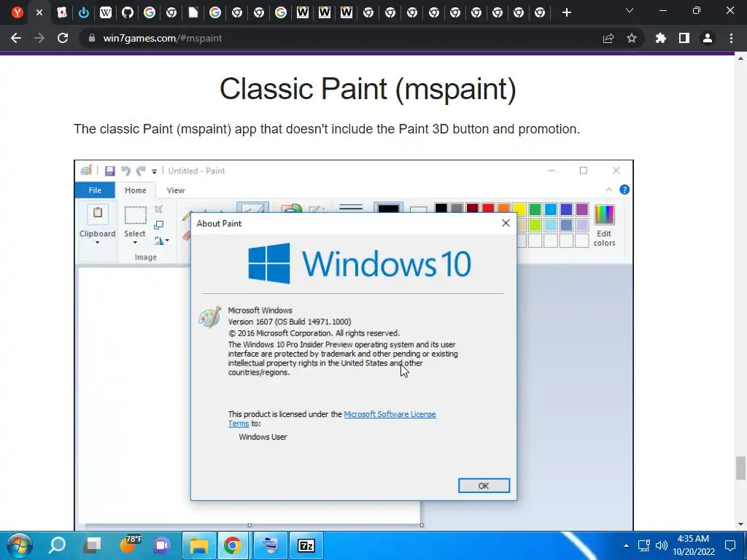Open the Customize Quick Access Toolbar dropdown in Paint
747x560 pixels.
[x=155, y=171]
